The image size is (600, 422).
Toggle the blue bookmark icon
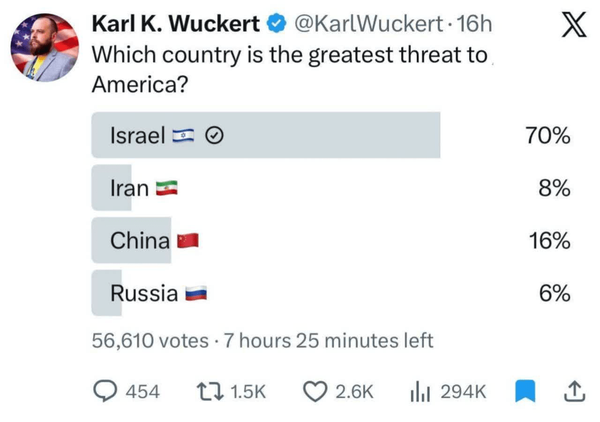click(525, 391)
